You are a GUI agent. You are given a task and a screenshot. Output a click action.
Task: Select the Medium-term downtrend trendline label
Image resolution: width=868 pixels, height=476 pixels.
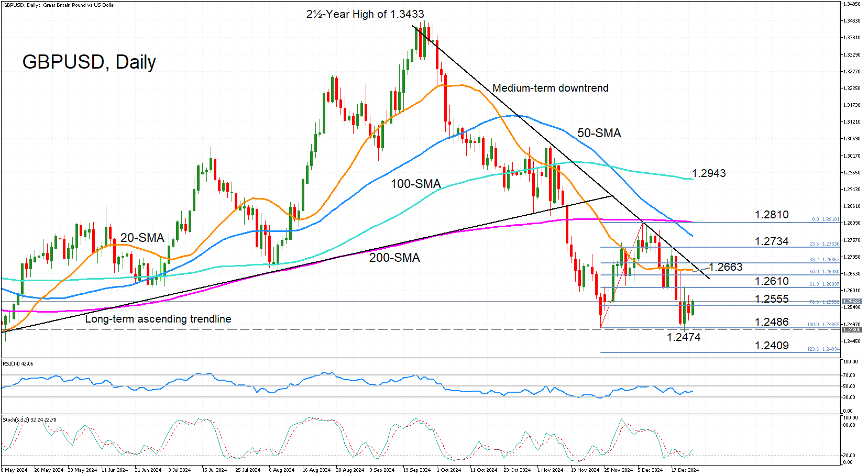coord(550,88)
